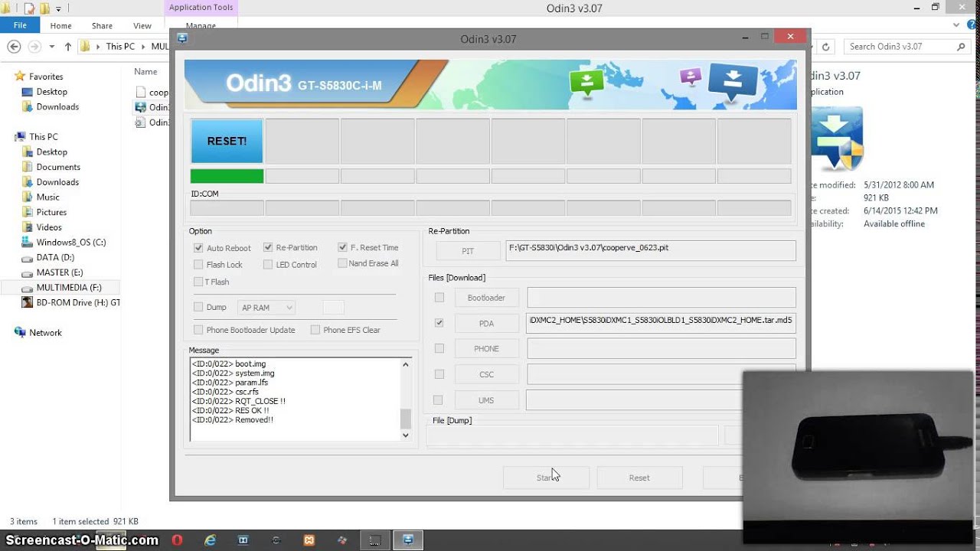Click the PDA file button

486,324
